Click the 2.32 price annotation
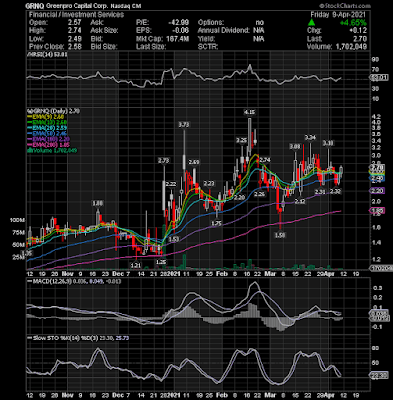The height and width of the screenshot is (400, 393). tap(335, 191)
